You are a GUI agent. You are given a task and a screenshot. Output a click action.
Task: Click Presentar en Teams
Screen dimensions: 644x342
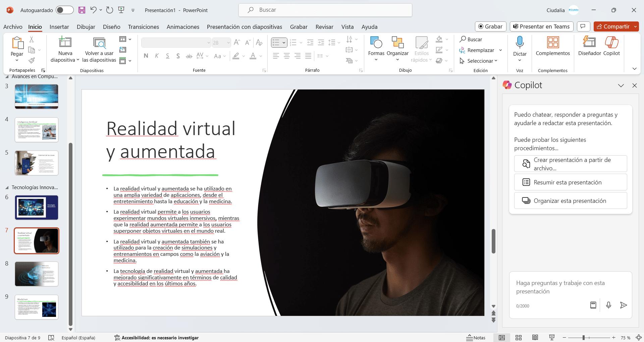(541, 26)
